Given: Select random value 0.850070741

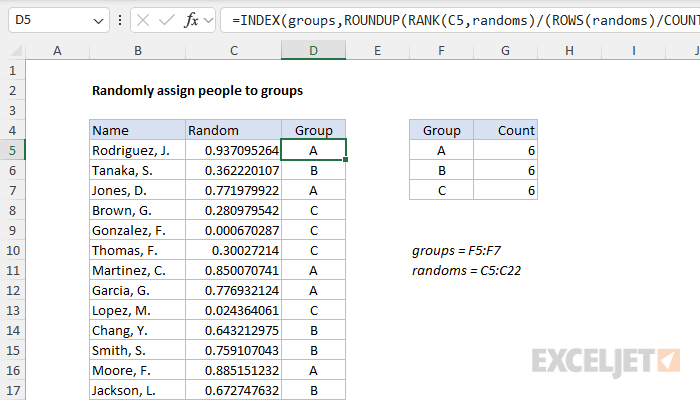Looking at the screenshot, I should [233, 271].
